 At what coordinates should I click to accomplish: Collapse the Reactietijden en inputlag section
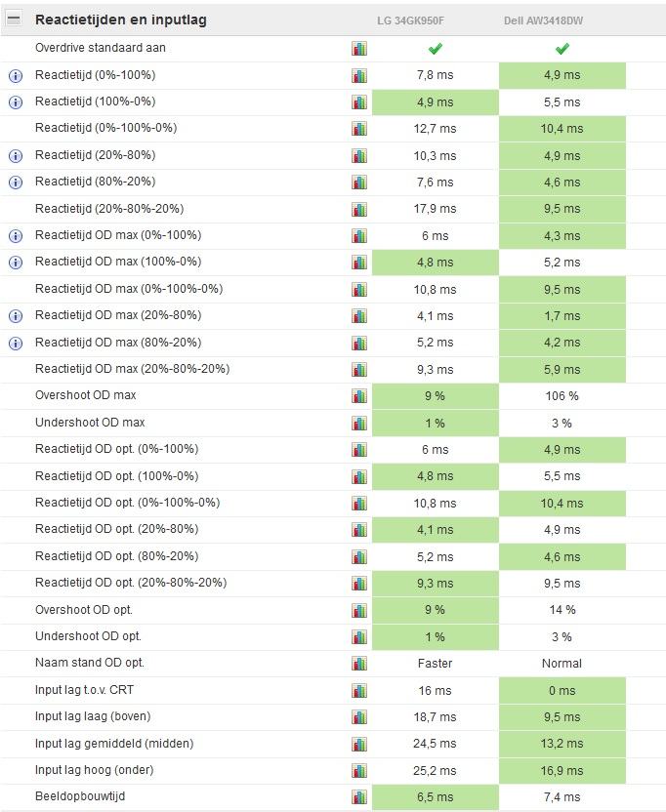[15, 20]
